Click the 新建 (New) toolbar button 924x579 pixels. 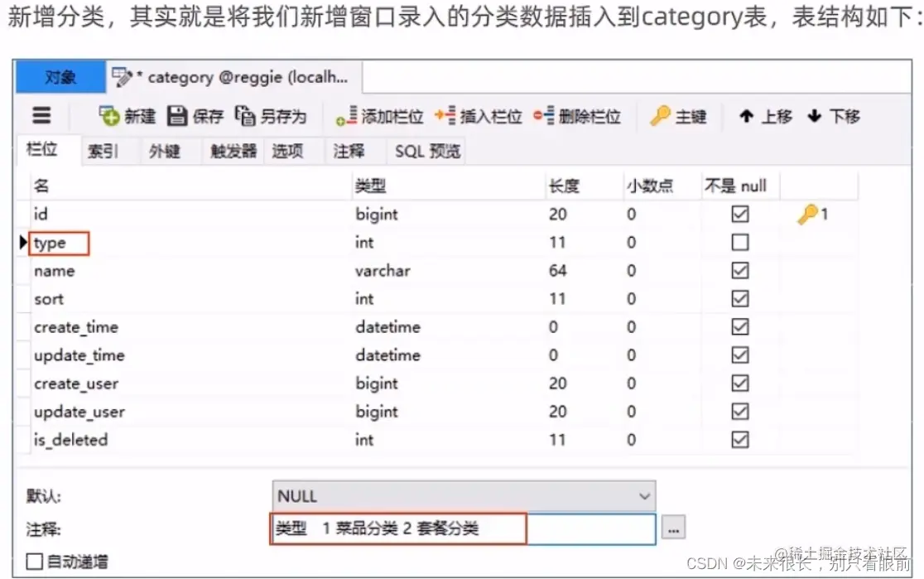click(127, 116)
